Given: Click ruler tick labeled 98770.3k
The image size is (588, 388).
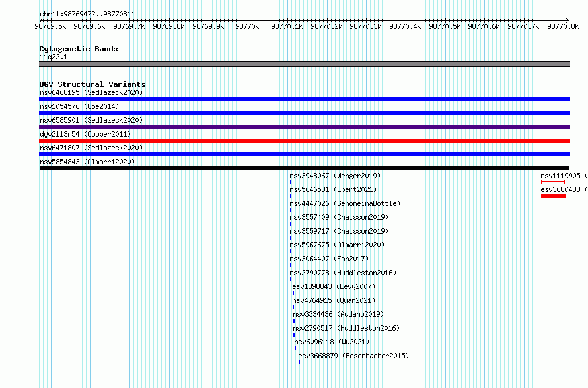Looking at the screenshot, I should 365,26.
